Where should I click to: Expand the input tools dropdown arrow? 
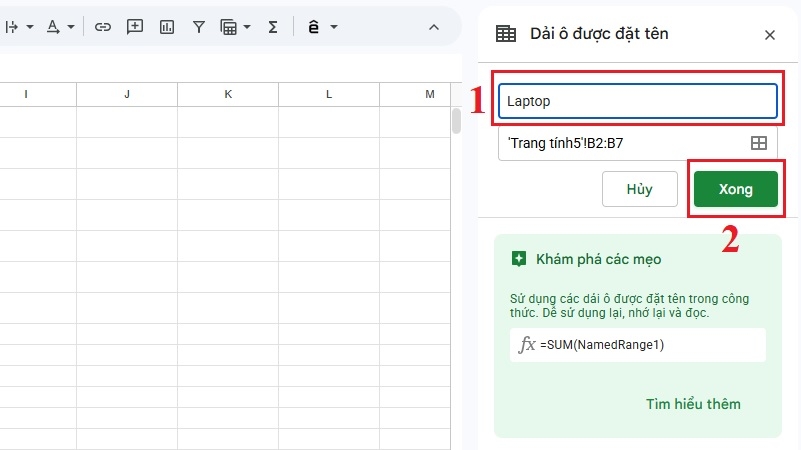[334, 27]
